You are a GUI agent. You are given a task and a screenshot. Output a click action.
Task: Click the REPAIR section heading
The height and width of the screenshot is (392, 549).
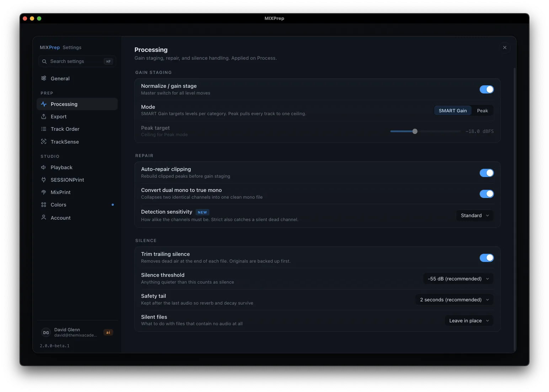(144, 156)
